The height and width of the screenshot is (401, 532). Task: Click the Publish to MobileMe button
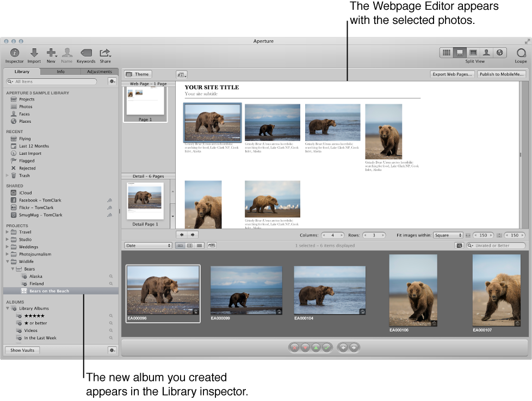point(502,74)
